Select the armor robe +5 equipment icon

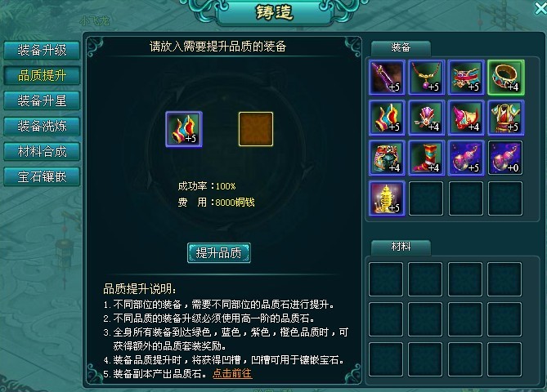pyautogui.click(x=506, y=118)
